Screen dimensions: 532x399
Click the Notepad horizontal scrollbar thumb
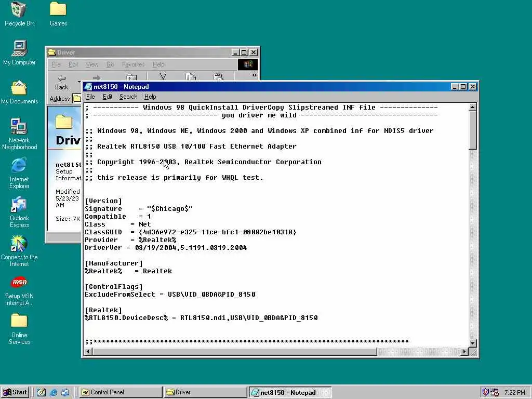click(234, 352)
